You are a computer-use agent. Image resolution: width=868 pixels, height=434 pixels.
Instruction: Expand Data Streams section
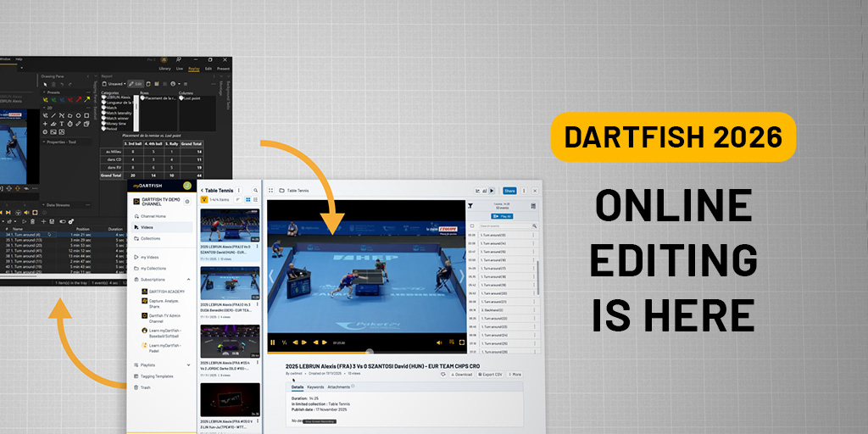[44, 205]
